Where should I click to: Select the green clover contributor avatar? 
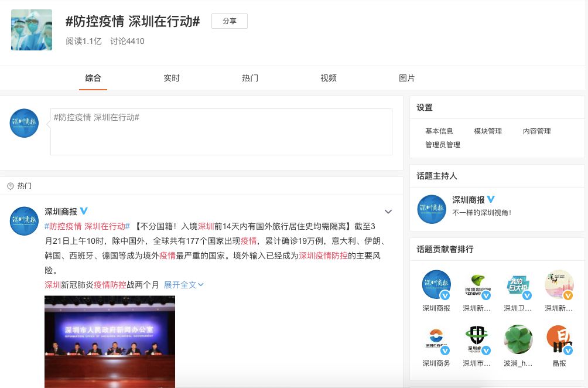[518, 339]
